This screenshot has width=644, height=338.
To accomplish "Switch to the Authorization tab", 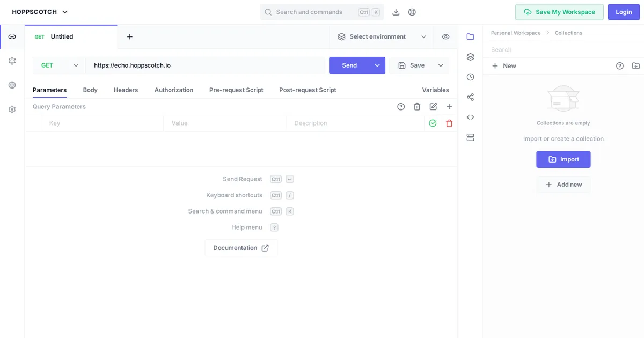I will coord(174,90).
